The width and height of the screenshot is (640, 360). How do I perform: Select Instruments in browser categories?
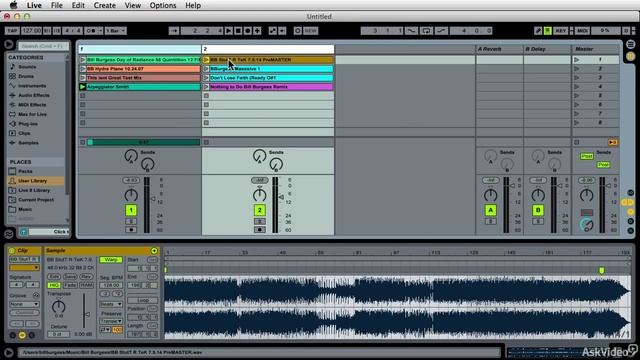tap(32, 86)
